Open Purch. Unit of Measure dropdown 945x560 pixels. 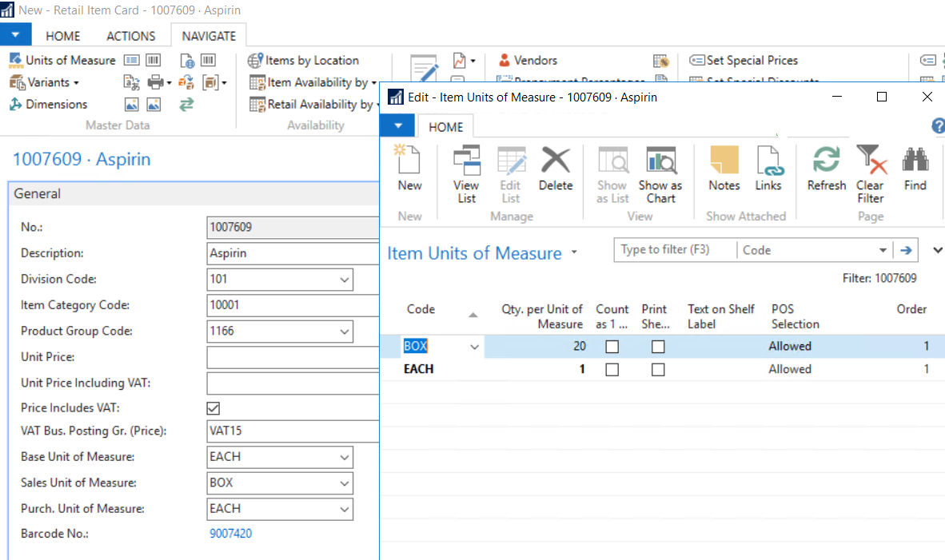click(x=344, y=509)
